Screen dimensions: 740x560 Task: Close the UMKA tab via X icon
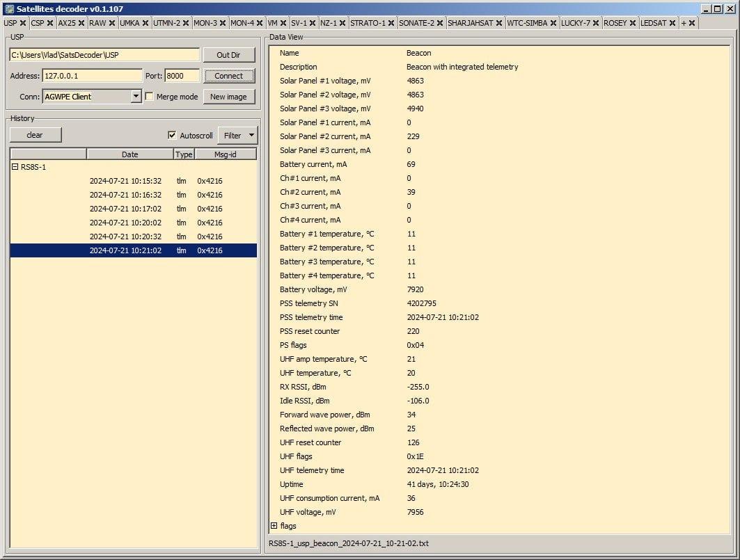(145, 23)
